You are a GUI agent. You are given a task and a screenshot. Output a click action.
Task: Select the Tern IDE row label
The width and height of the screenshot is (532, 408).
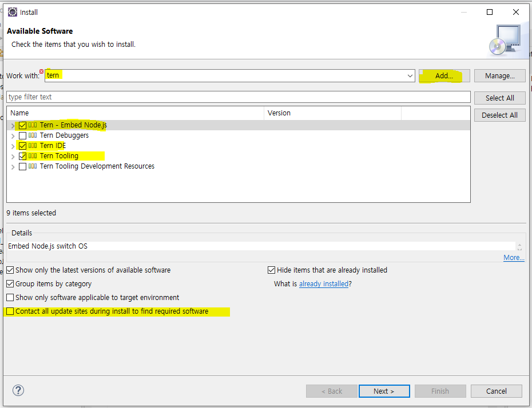[53, 146]
